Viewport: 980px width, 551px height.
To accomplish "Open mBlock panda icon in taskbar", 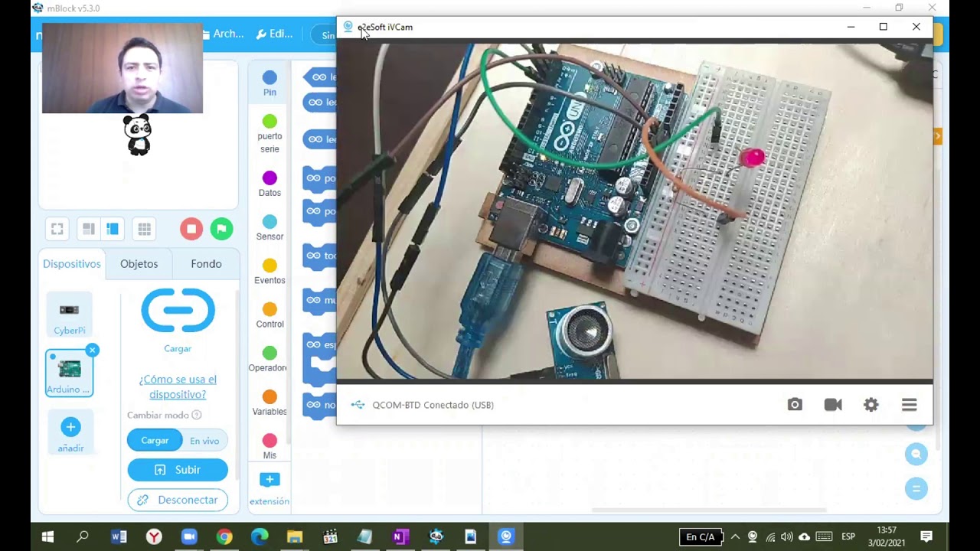I will pos(436,536).
